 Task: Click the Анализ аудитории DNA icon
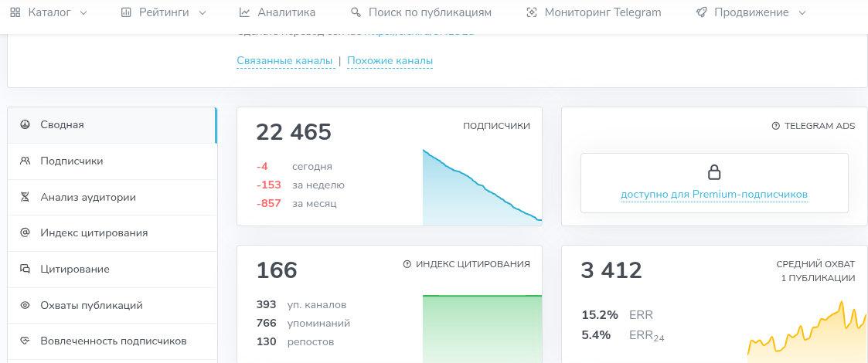(25, 197)
